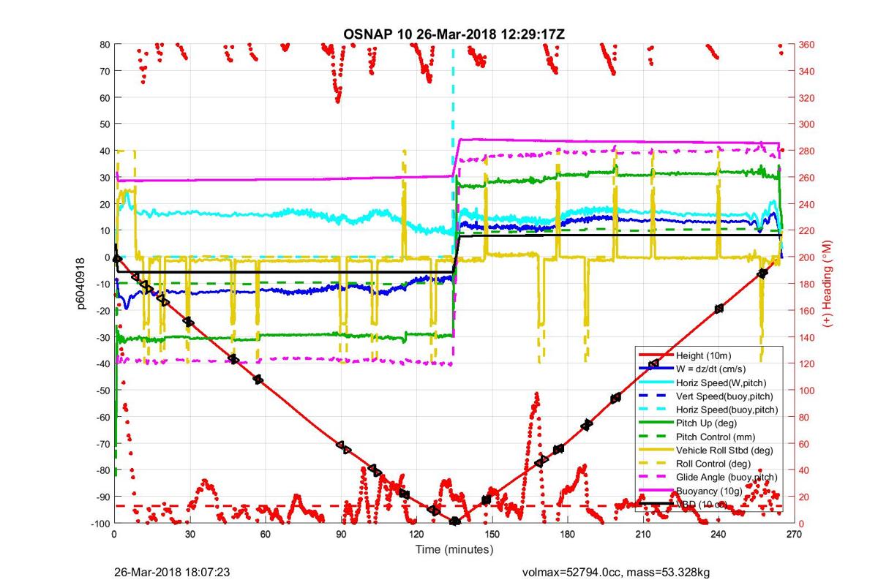This screenshot has width=878, height=588.
Task: Select the "Horiz Speed(buoy,pitch)" legend label
Action: [727, 409]
